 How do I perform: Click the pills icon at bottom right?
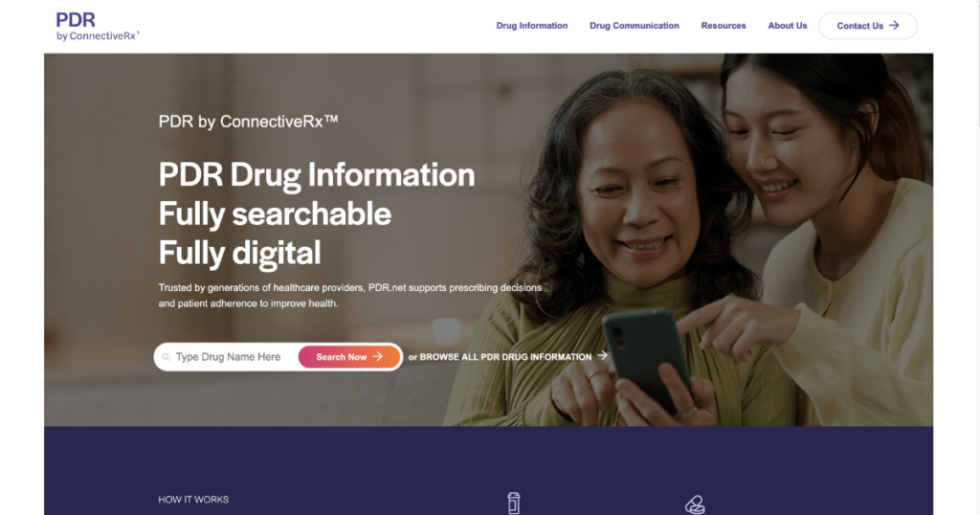695,504
